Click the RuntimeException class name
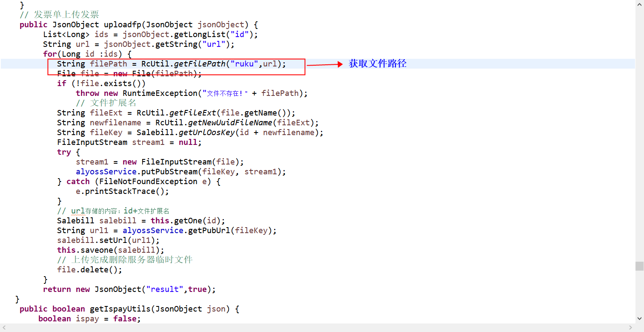Viewport: 644px width, 332px height. [160, 93]
